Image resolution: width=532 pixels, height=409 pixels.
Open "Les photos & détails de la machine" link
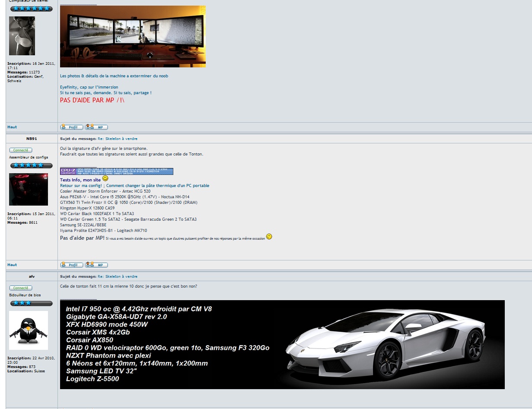point(114,76)
